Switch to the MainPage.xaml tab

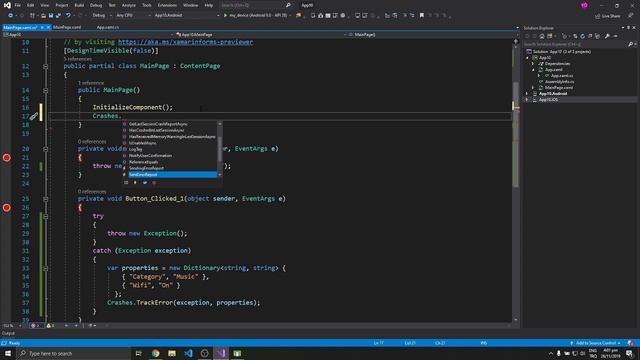(67, 27)
